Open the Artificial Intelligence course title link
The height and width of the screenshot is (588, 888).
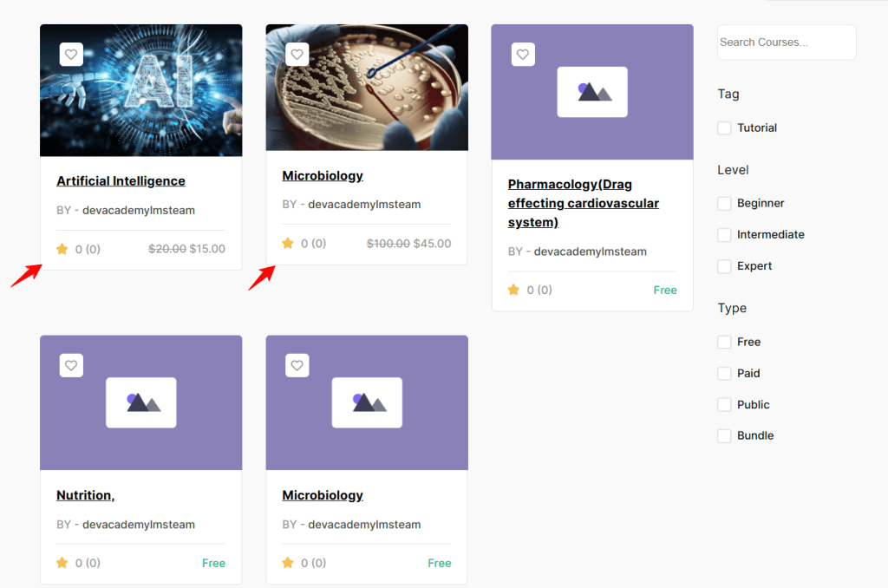point(121,181)
